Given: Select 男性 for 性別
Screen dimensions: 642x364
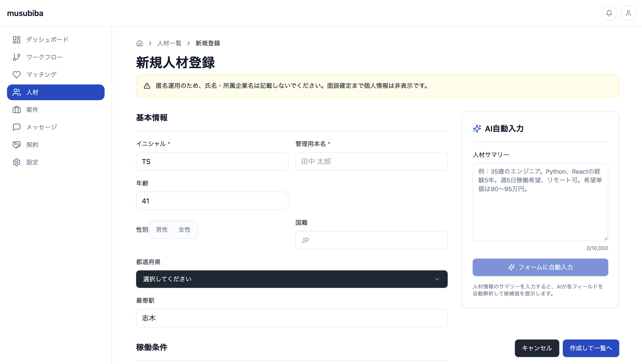Looking at the screenshot, I should pos(162,229).
